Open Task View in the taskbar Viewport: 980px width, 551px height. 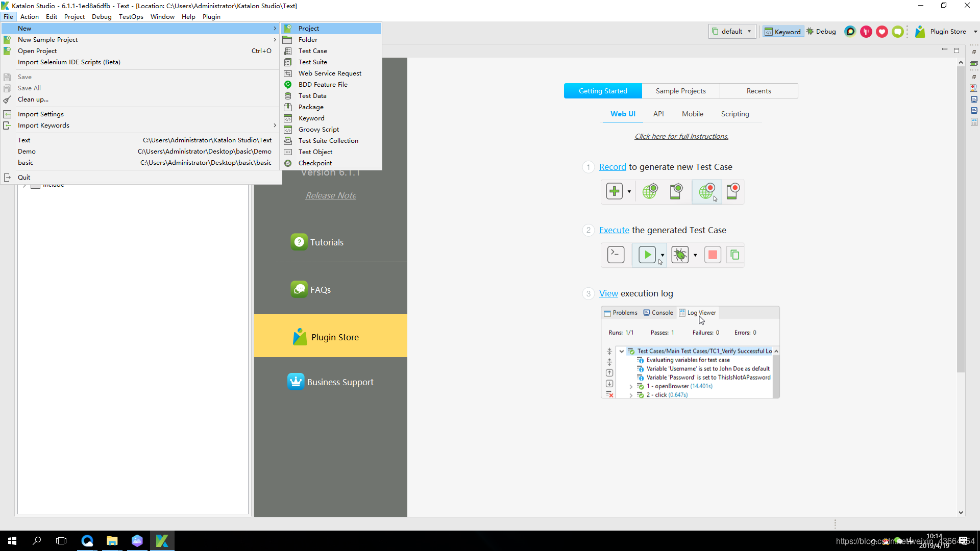pos(61,541)
